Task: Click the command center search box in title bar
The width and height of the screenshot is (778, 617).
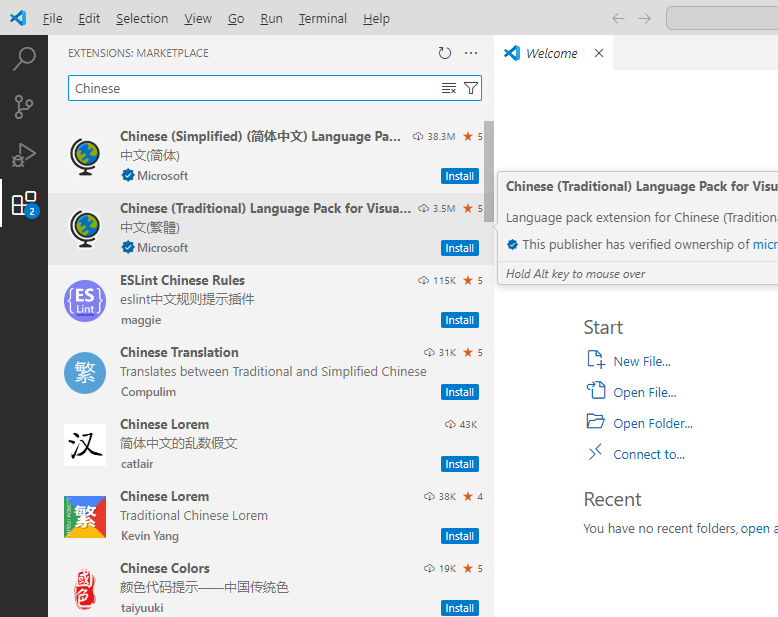Action: 722,19
